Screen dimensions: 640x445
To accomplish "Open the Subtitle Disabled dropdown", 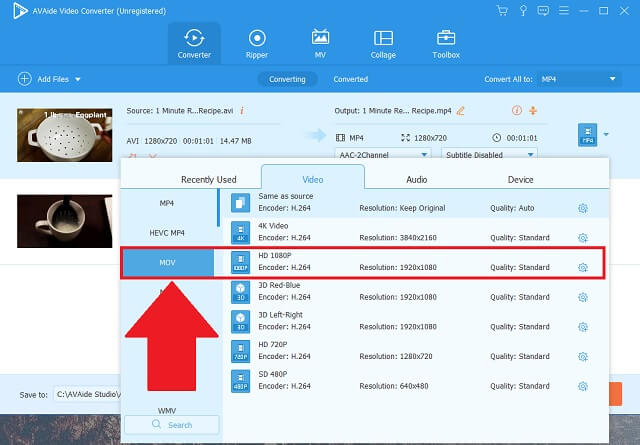I will click(489, 155).
